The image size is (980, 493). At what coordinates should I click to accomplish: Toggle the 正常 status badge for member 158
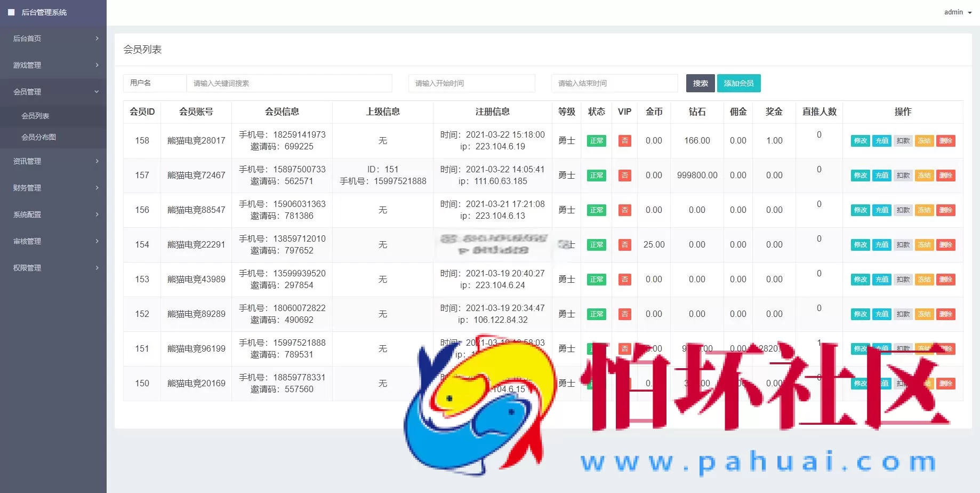click(x=596, y=140)
